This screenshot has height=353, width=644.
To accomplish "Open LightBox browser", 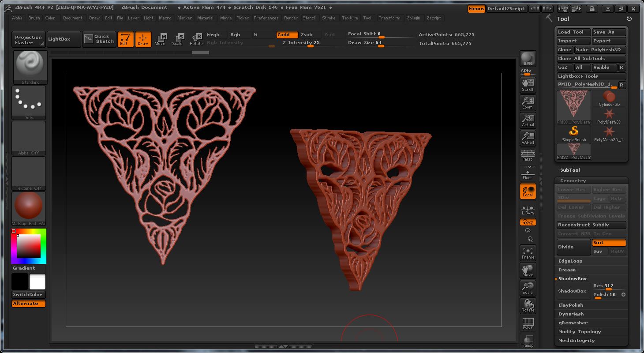I will click(x=64, y=39).
